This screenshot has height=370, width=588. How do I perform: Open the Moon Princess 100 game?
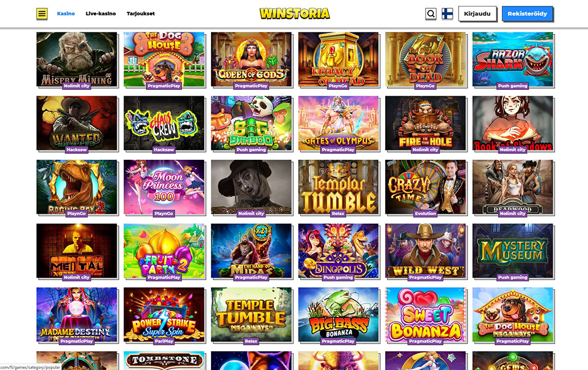point(164,187)
